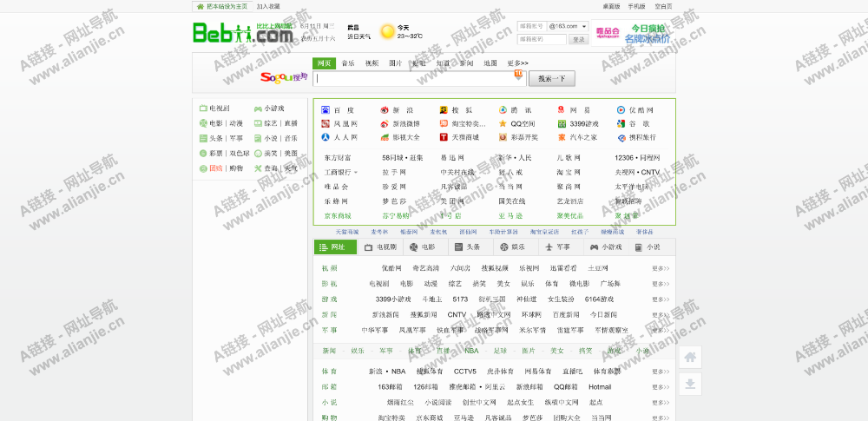Click the Sohu fox icon
The image size is (868, 421).
coord(444,110)
